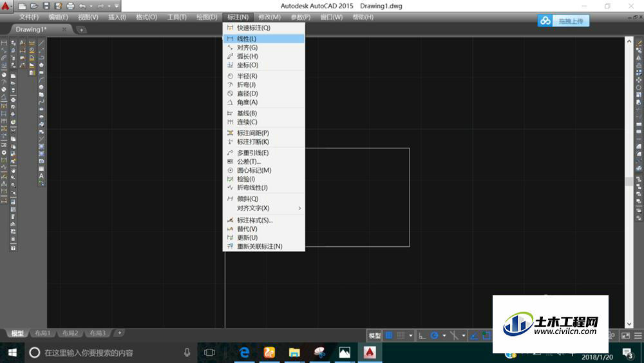
Task: Choose 基线(B) baseline dimension
Action: click(263, 113)
